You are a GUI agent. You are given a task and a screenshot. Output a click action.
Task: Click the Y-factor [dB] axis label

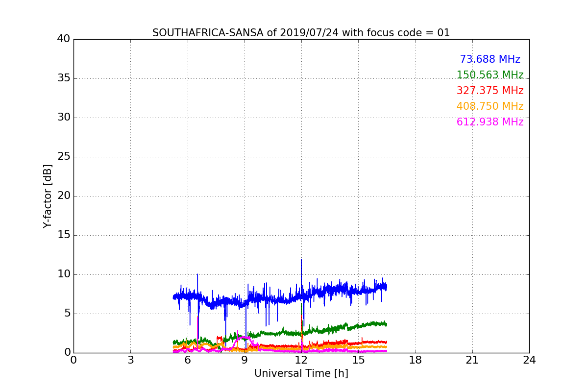[x=48, y=196]
